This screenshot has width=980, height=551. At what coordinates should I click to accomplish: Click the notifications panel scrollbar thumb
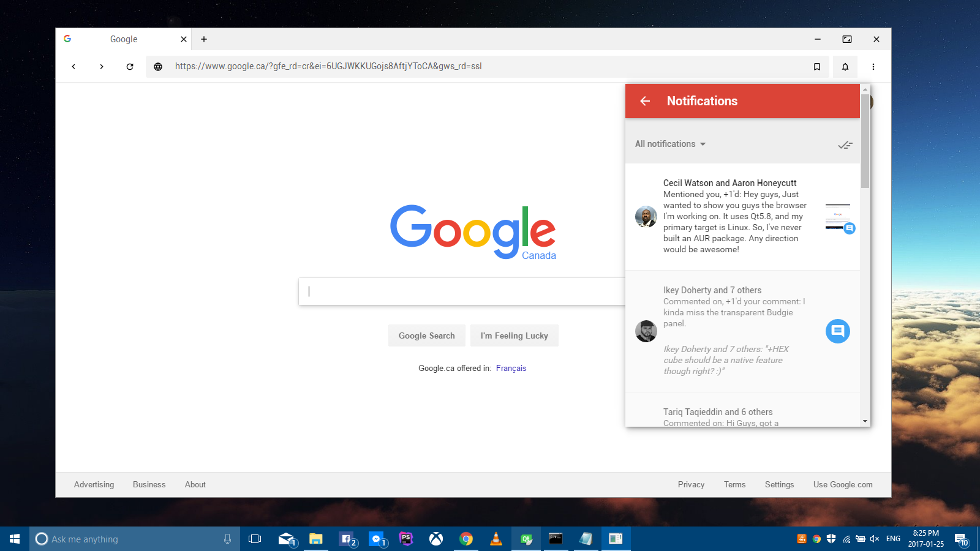(865, 140)
